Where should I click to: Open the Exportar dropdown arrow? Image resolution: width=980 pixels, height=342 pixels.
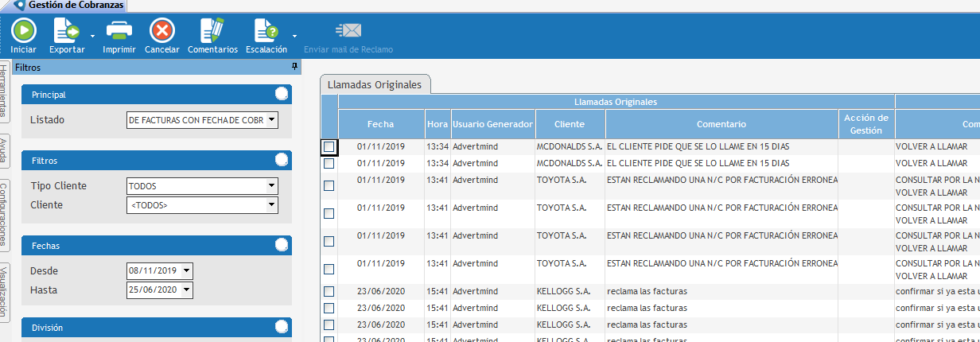coord(92,36)
